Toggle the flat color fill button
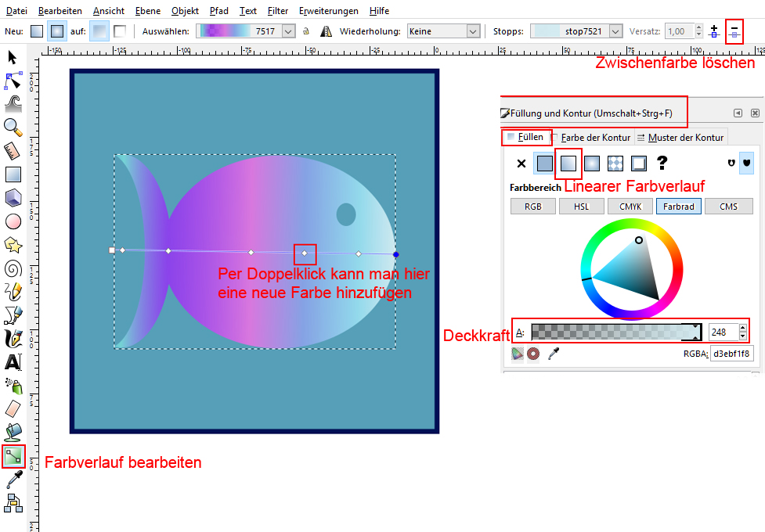 (544, 163)
